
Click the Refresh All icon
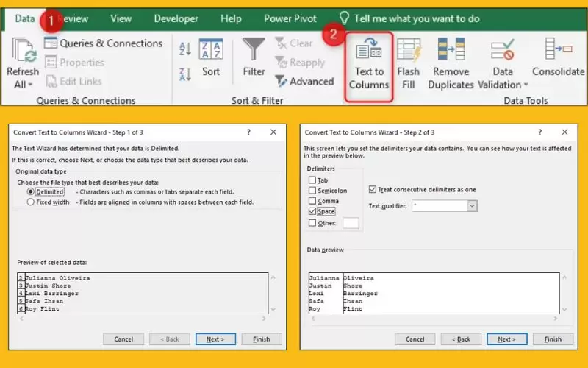[24, 50]
